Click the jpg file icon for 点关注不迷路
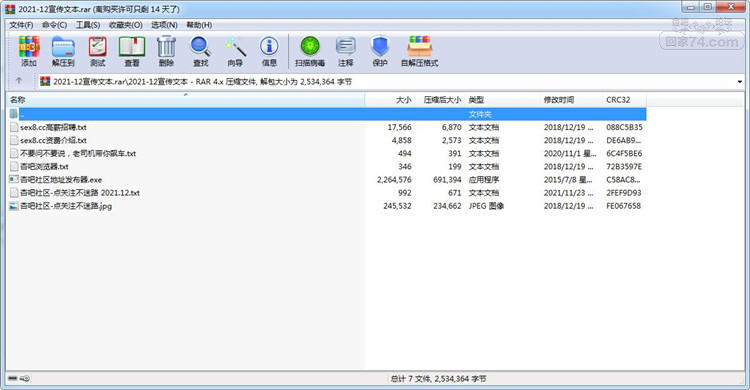Image resolution: width=750 pixels, height=390 pixels. point(14,206)
